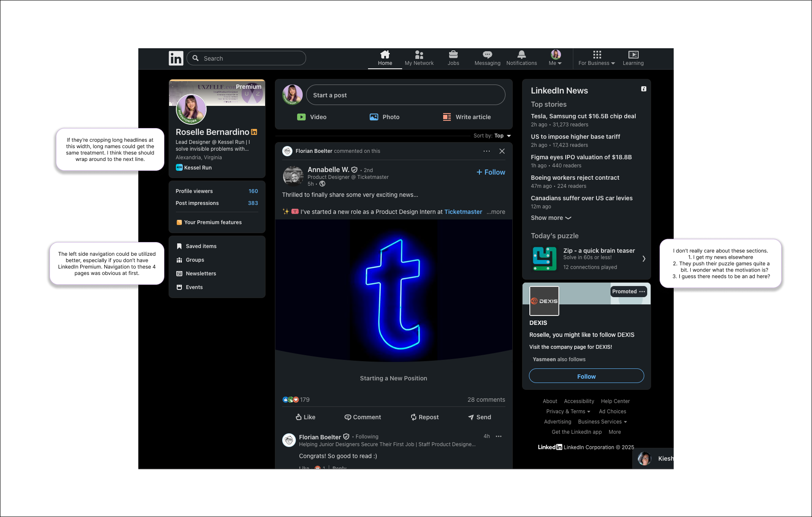Open Figma eyes IPO valuation story
The image size is (812, 517).
click(581, 157)
